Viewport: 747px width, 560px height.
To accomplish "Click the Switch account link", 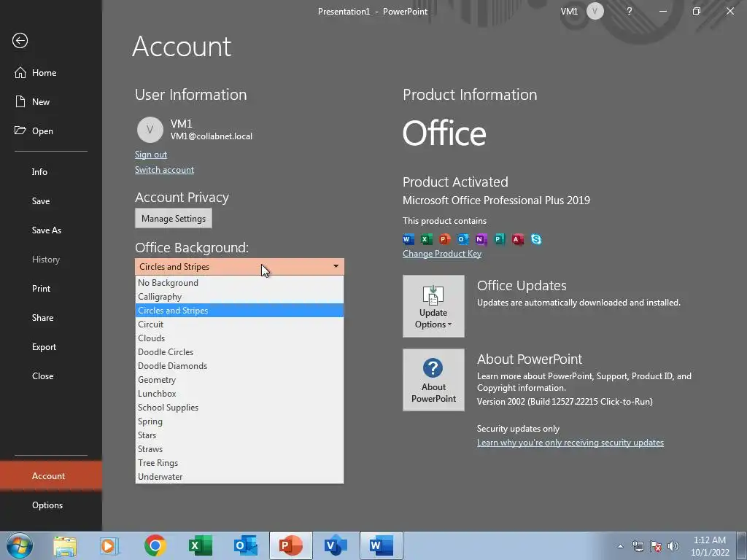I will [x=164, y=169].
